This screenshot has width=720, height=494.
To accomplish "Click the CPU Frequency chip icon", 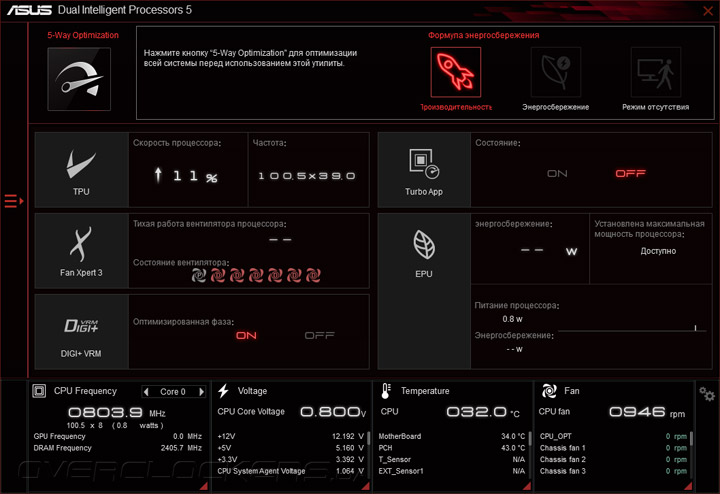I will (39, 391).
